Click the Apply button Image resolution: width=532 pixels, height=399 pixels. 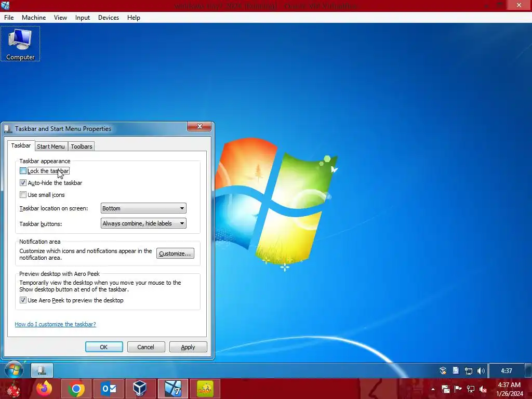pyautogui.click(x=188, y=347)
